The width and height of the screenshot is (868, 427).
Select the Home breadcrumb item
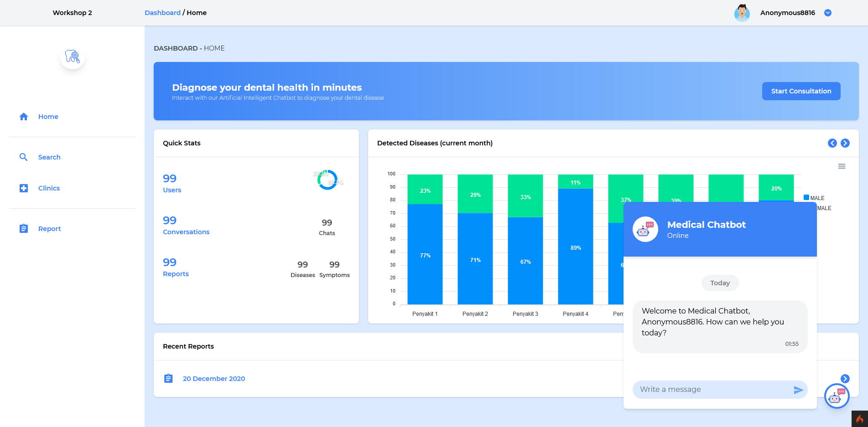point(197,13)
